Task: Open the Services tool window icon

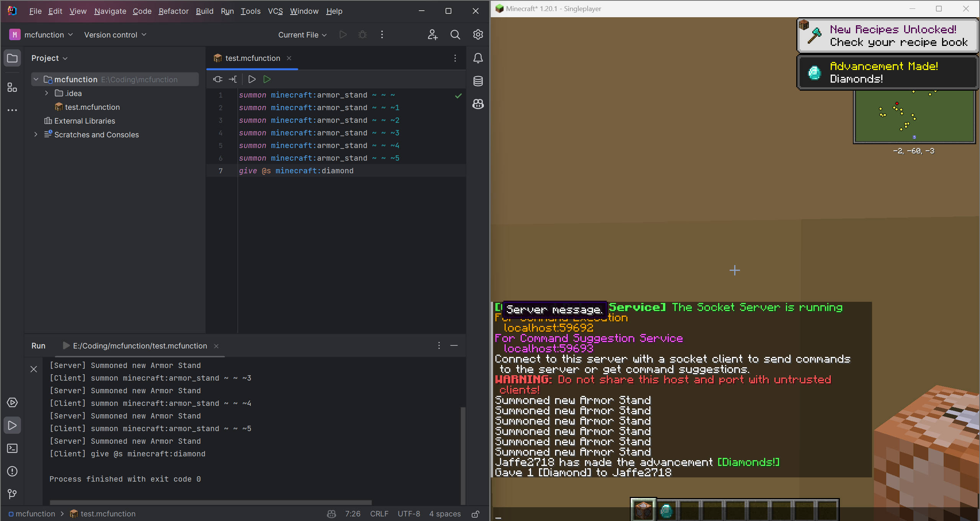Action: coord(12,402)
